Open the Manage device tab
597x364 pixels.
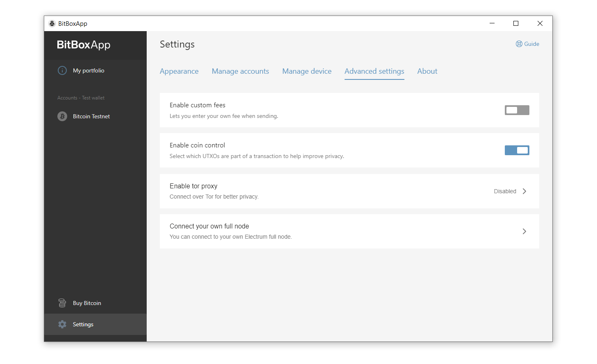[x=307, y=71]
